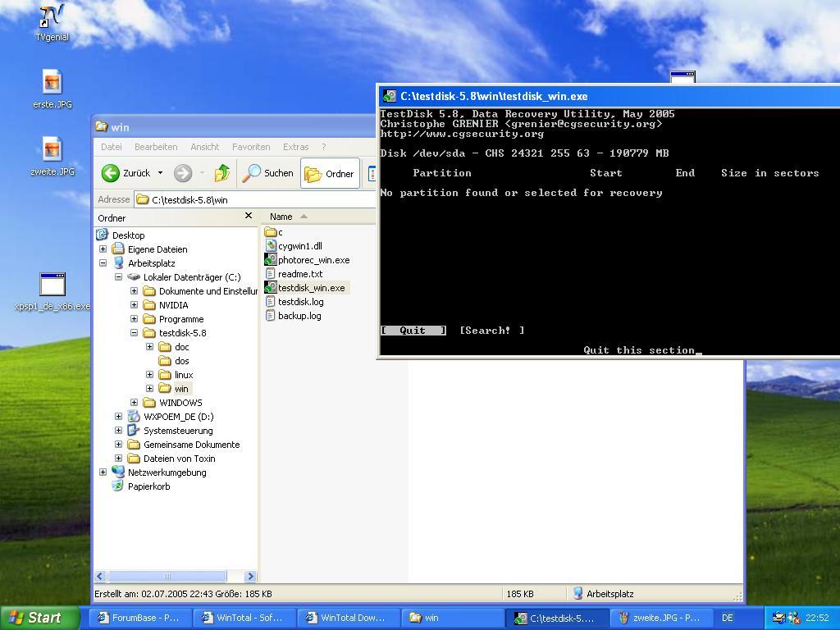Click the folder tree horizontal scrollbar thumb
The image size is (840, 630).
(167, 577)
